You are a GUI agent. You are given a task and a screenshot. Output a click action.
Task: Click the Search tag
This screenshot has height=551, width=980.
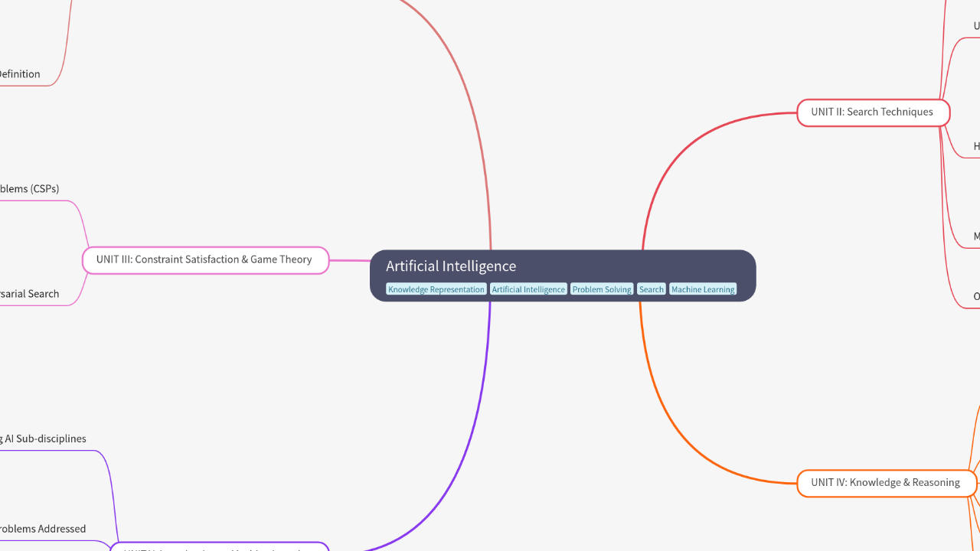(x=652, y=289)
